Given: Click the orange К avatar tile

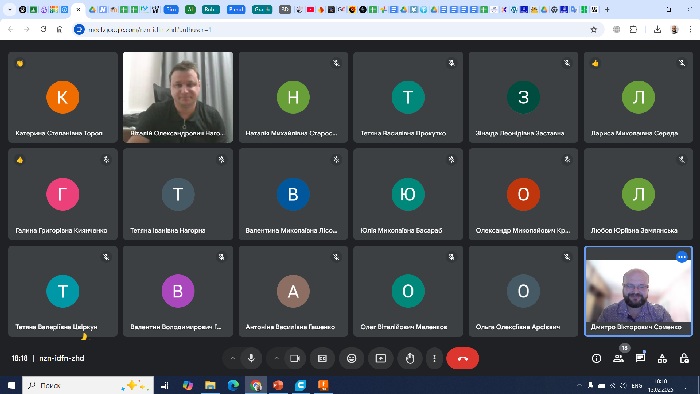Looking at the screenshot, I should click(x=62, y=97).
